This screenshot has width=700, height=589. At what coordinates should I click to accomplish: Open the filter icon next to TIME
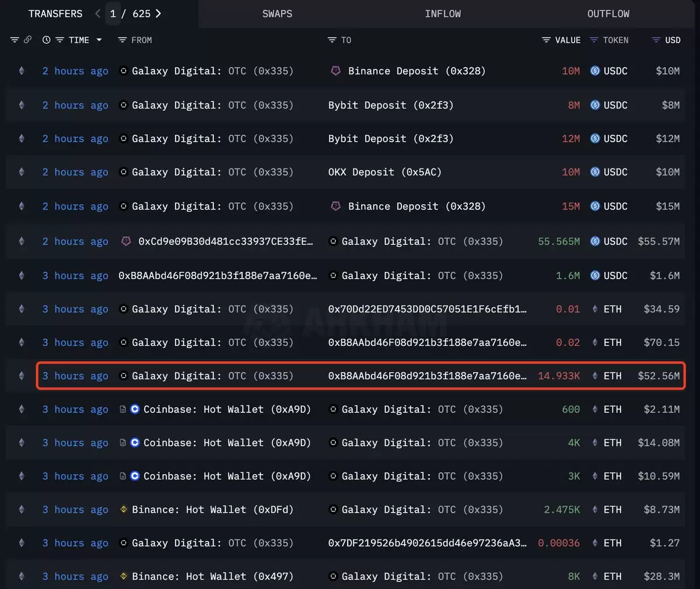(60, 40)
